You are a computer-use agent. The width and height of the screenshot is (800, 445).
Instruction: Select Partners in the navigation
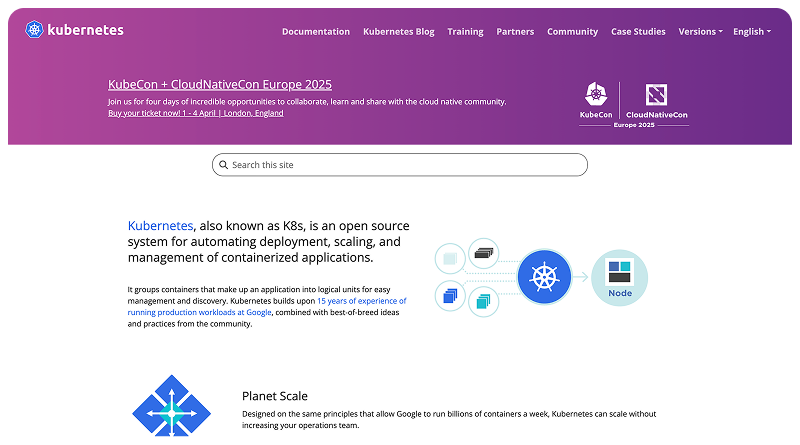[515, 32]
